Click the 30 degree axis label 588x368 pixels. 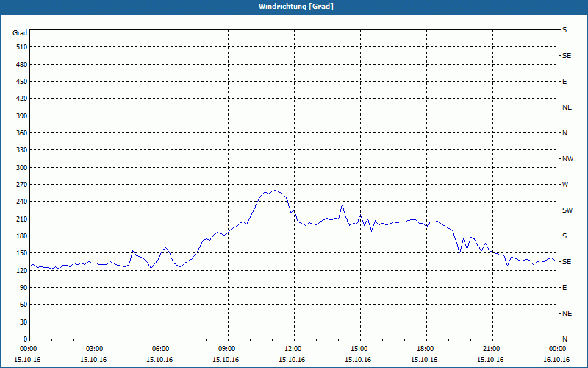24,322
